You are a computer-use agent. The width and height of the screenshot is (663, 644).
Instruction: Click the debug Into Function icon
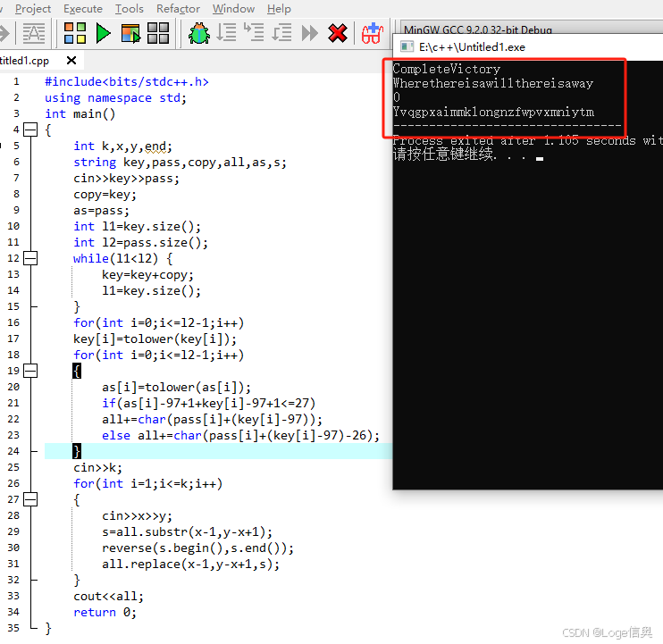tap(254, 32)
